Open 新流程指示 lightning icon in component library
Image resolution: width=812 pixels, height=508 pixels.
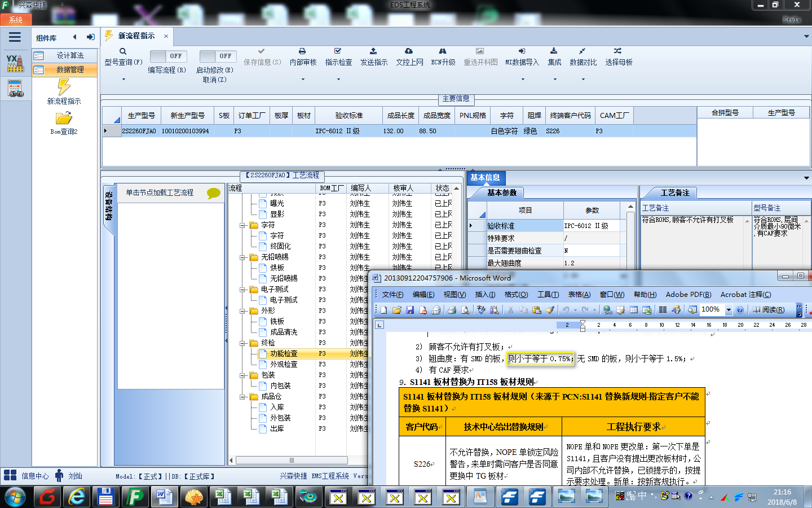[64, 86]
